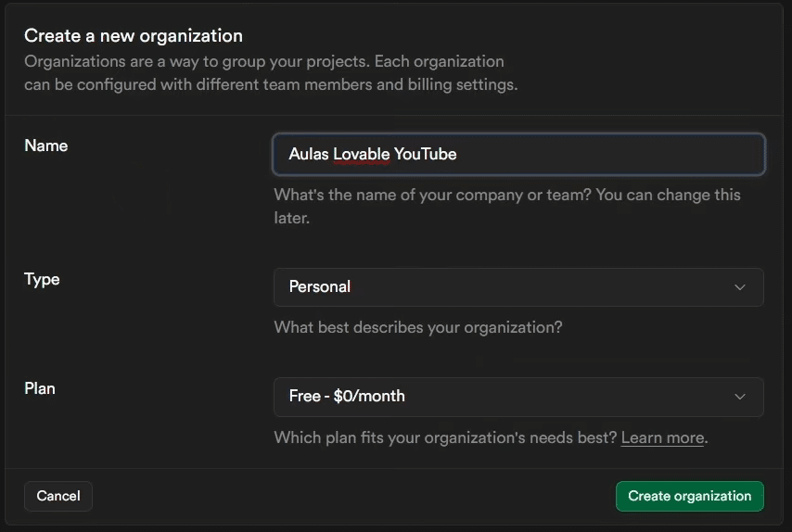Click the Name input field
This screenshot has width=792, height=532.
[518, 155]
